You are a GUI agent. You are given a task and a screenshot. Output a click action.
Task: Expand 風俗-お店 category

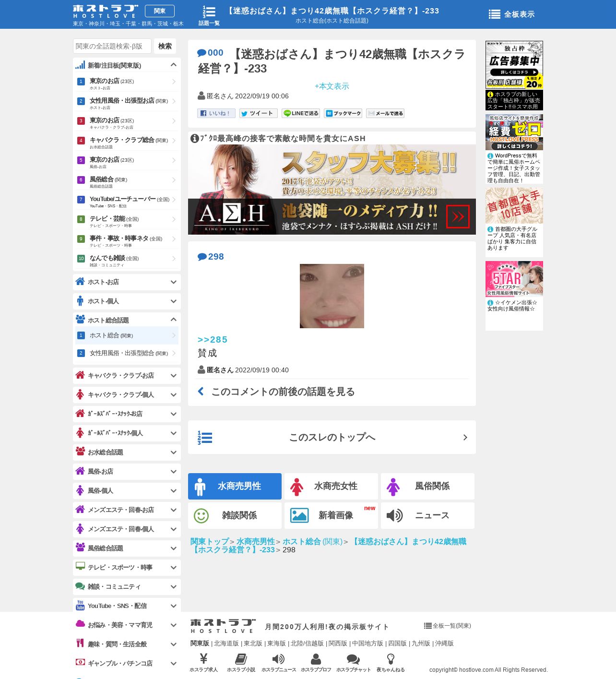pyautogui.click(x=173, y=472)
